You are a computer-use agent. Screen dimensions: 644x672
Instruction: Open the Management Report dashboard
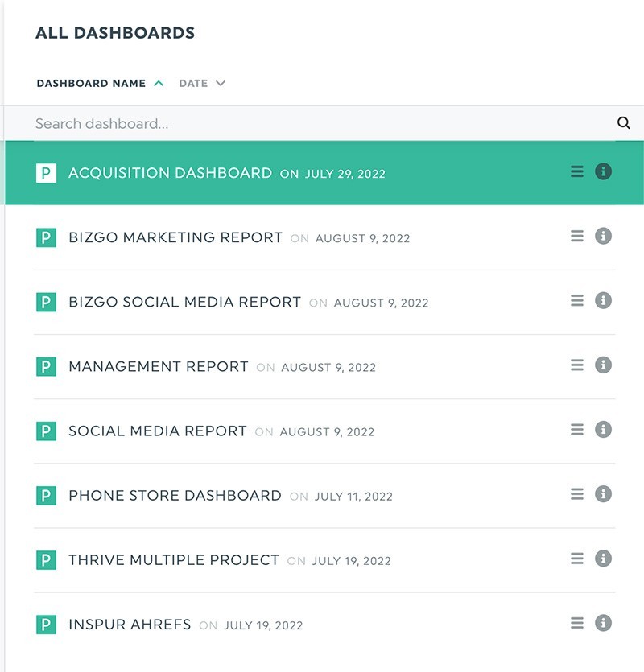pyautogui.click(x=159, y=366)
